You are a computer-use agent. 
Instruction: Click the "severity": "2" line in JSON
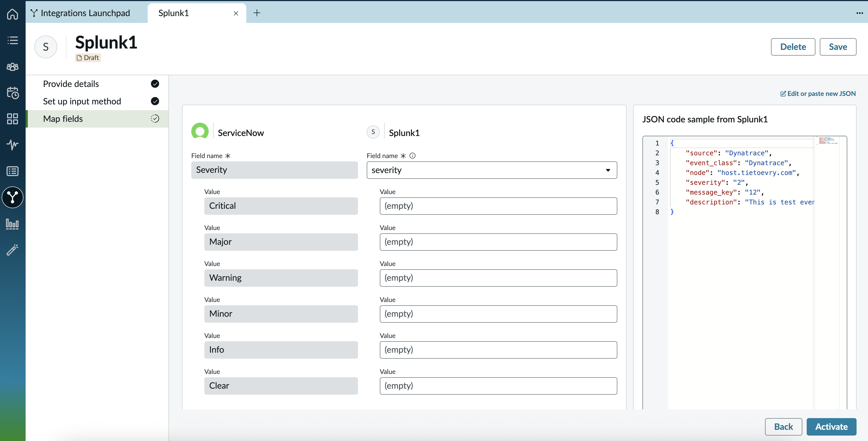[x=717, y=182]
